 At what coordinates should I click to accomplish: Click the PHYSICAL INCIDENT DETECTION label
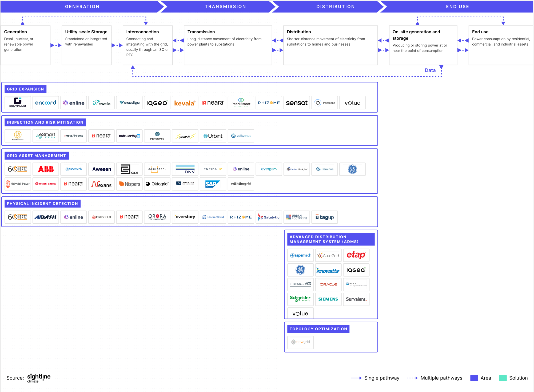click(42, 204)
